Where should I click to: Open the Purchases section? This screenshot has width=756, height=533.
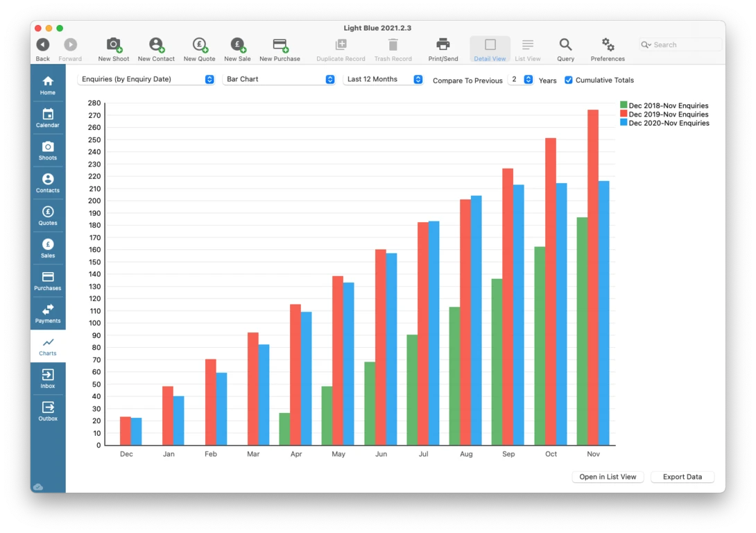pyautogui.click(x=48, y=281)
